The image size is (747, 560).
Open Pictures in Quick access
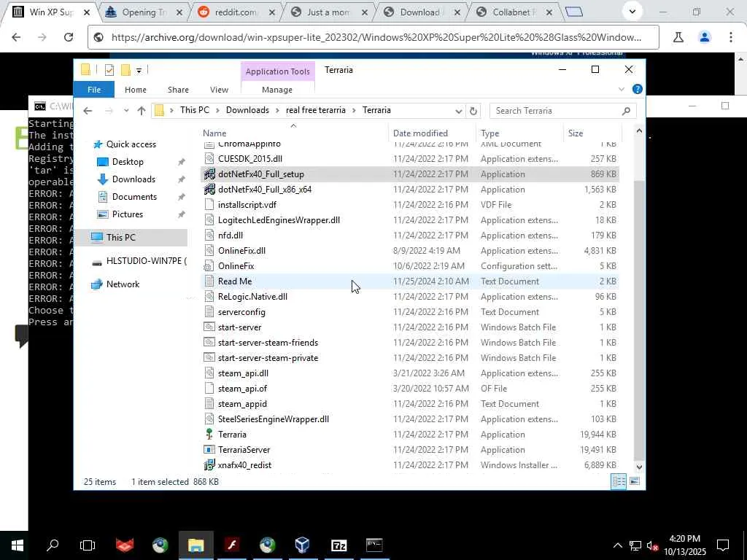tap(127, 214)
